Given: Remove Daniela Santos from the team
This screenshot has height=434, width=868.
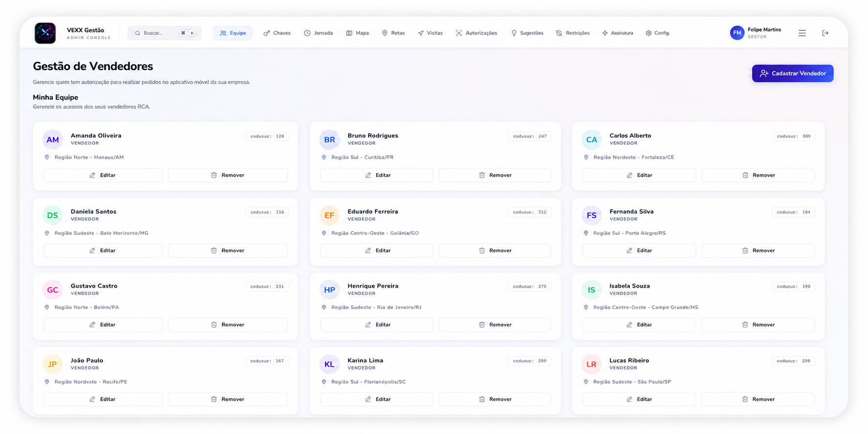Looking at the screenshot, I should pyautogui.click(x=228, y=251).
